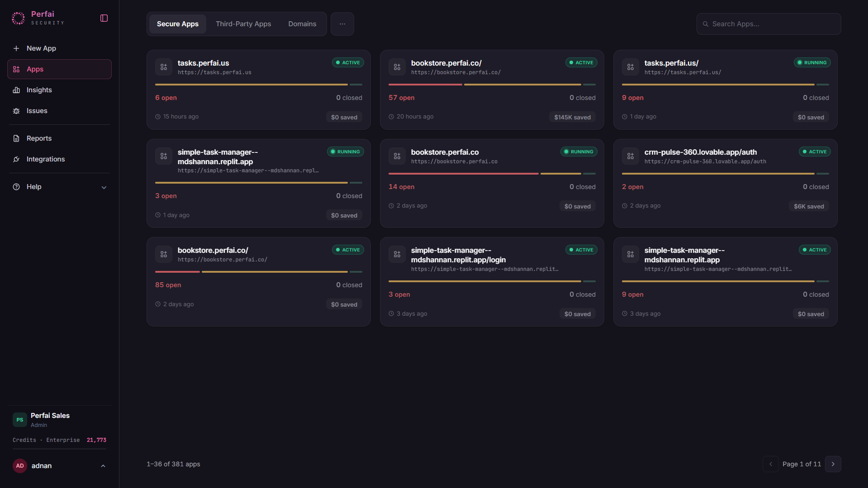Click the Issues bug icon

pos(16,111)
